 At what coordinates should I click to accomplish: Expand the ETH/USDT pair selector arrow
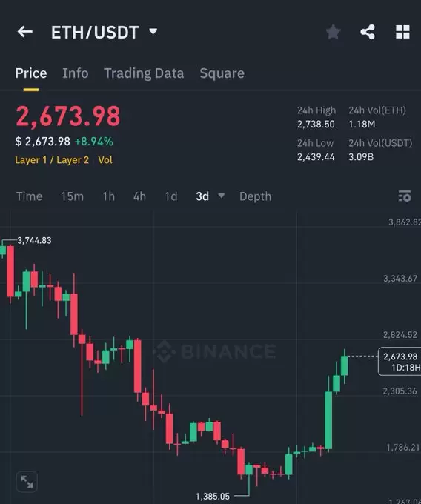[x=153, y=31]
